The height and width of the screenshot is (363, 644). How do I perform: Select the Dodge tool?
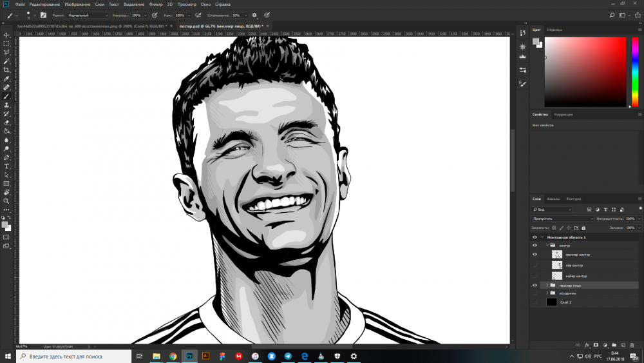click(x=6, y=148)
